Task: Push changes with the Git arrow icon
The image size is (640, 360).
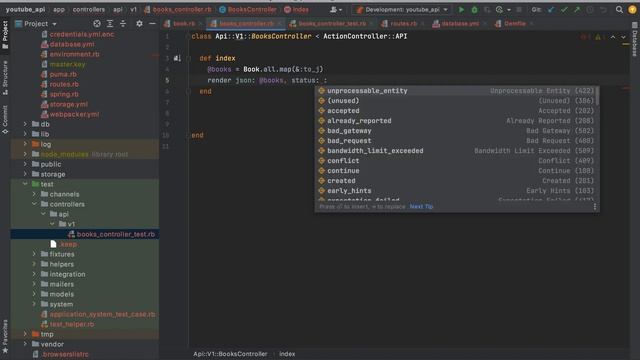Action: 577,9
